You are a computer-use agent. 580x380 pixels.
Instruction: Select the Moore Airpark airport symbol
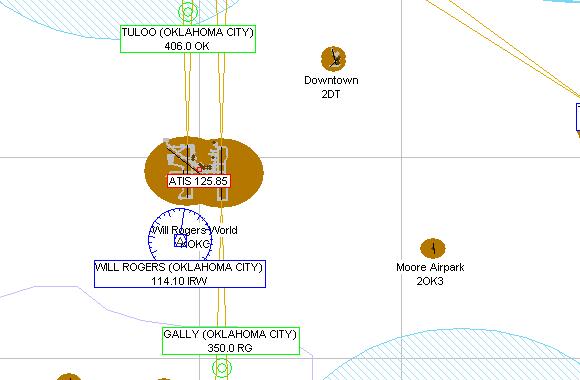tap(433, 248)
